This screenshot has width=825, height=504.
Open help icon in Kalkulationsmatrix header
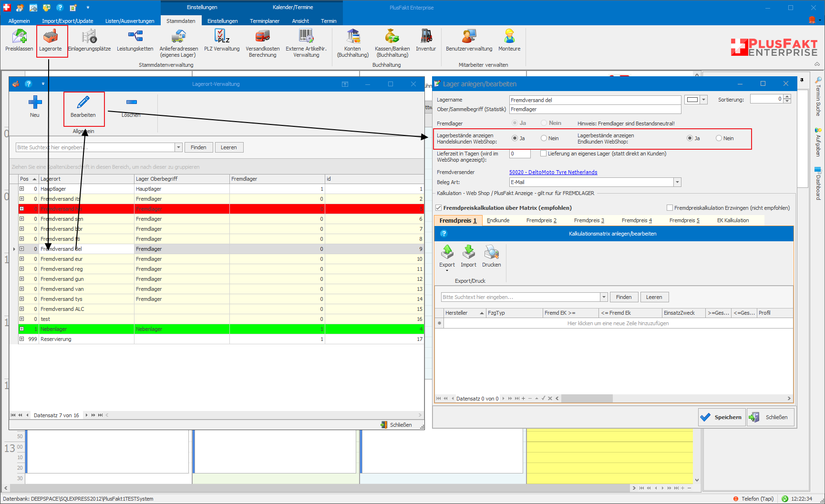pos(443,234)
